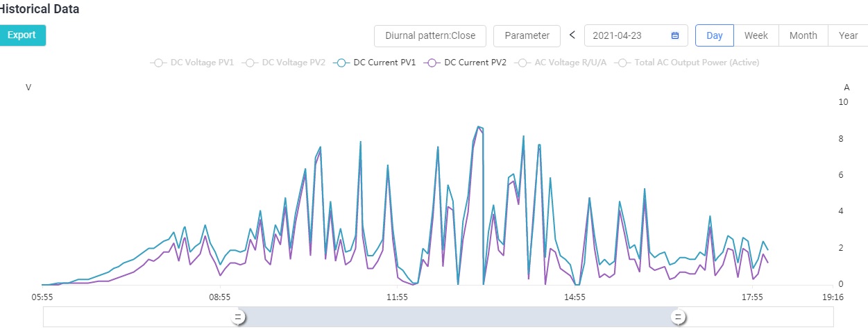Viewport: 868px width, 330px height.
Task: Show Total AC Output Power (Active) series
Action: point(697,63)
